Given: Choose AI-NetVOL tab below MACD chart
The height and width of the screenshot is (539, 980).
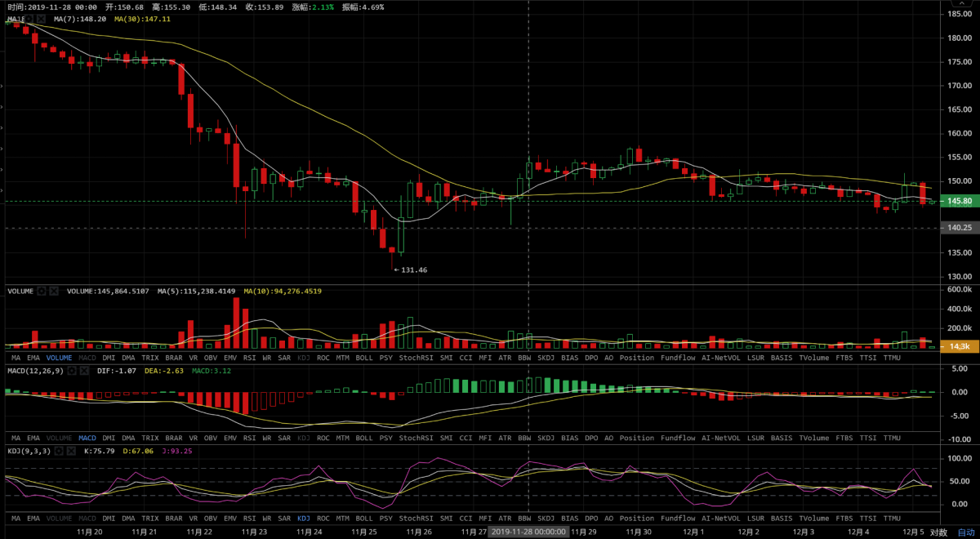Looking at the screenshot, I should click(719, 438).
